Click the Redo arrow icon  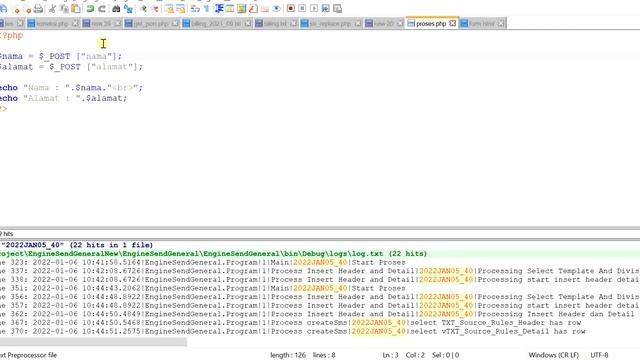(102, 9)
